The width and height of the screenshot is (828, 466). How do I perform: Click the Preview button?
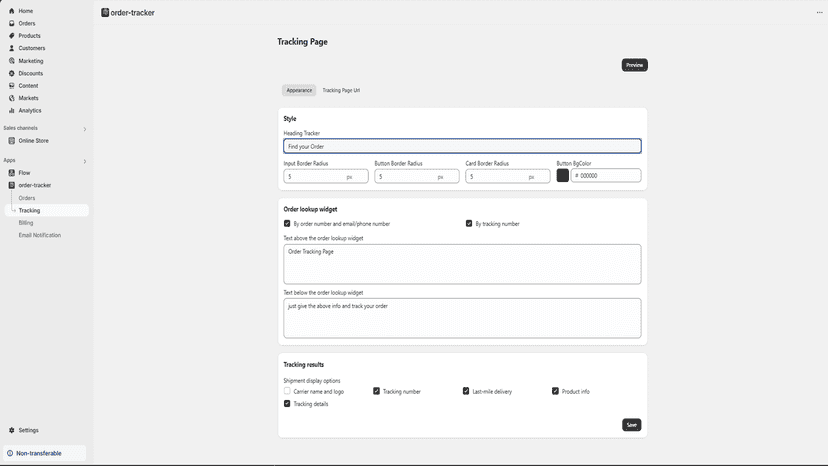coord(634,65)
